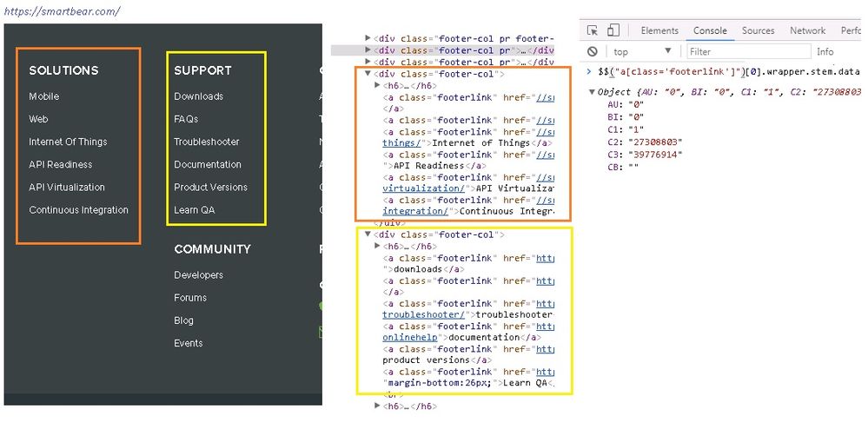
Task: Open API Virtualization footer link
Action: point(66,187)
